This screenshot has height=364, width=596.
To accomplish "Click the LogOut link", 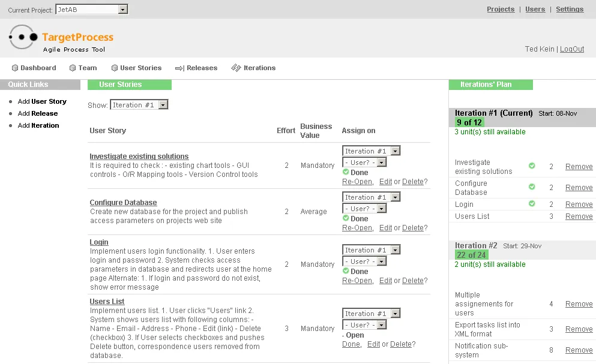I will 572,49.
